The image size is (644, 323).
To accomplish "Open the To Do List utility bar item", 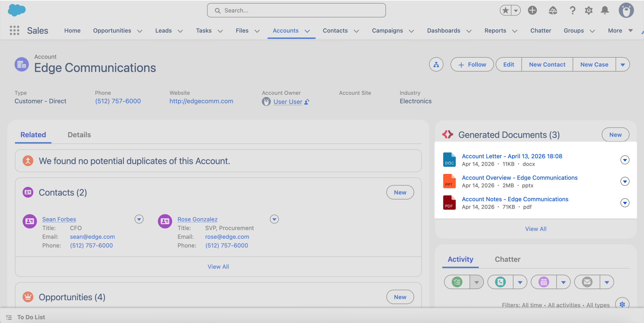I will tap(26, 317).
